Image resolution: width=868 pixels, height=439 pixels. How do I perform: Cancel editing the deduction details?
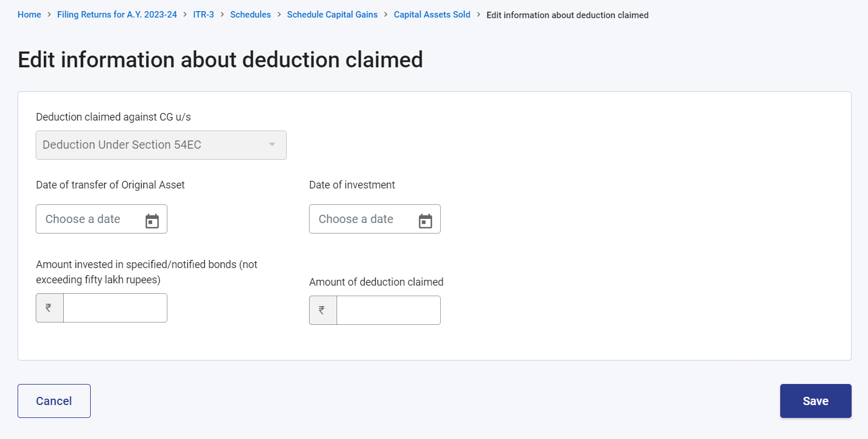point(54,400)
